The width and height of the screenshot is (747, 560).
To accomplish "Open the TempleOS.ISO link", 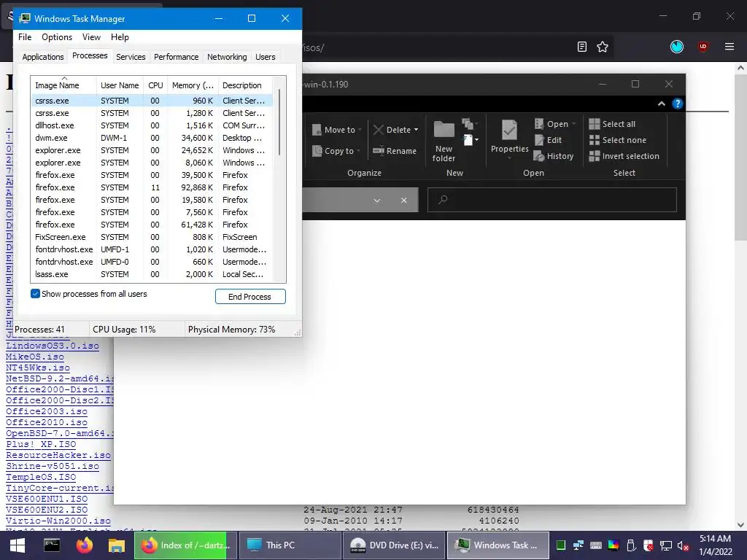I will coord(41,477).
